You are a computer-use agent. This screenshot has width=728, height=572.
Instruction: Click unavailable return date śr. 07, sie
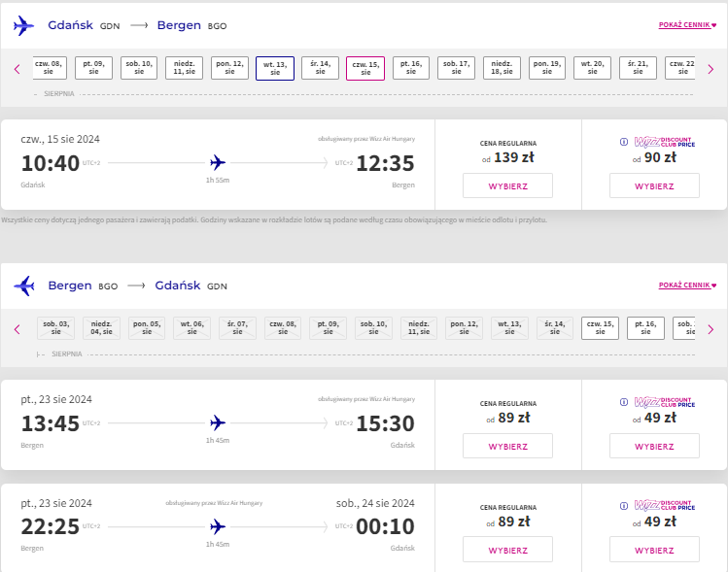tap(237, 328)
